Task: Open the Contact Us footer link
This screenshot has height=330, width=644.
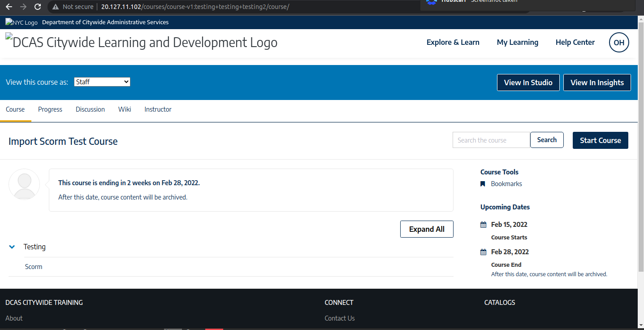Action: coord(340,318)
